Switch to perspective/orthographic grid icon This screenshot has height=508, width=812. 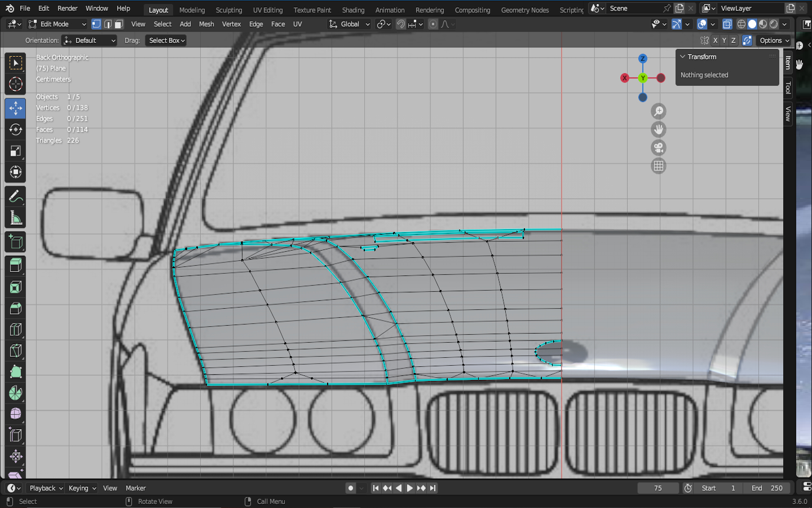pyautogui.click(x=658, y=166)
